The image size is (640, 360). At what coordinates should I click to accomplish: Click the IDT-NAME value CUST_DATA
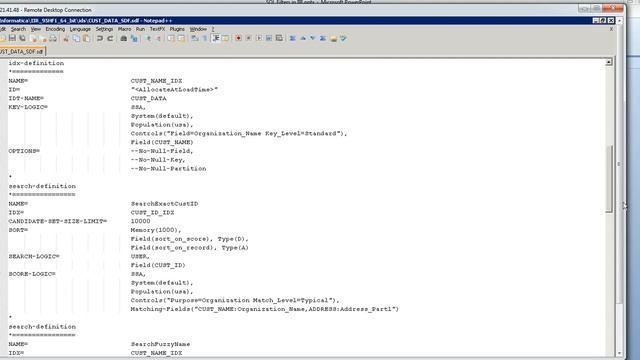click(x=149, y=98)
